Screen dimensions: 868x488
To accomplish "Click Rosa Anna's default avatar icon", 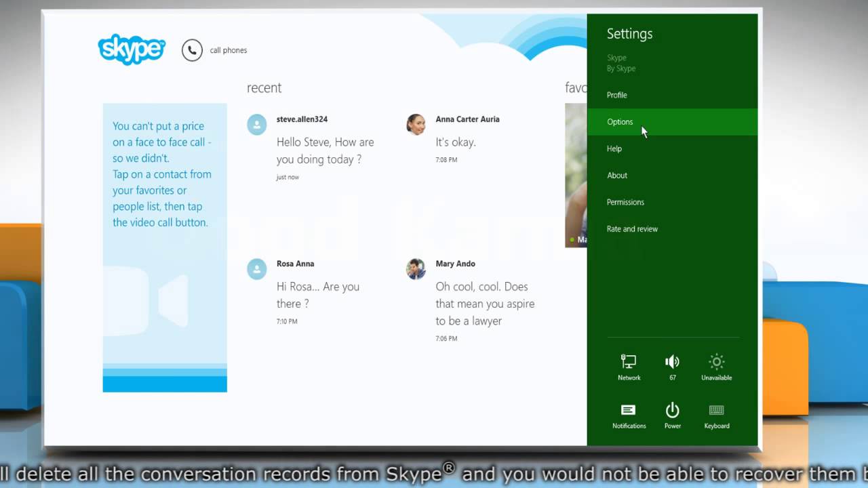I will pos(256,269).
